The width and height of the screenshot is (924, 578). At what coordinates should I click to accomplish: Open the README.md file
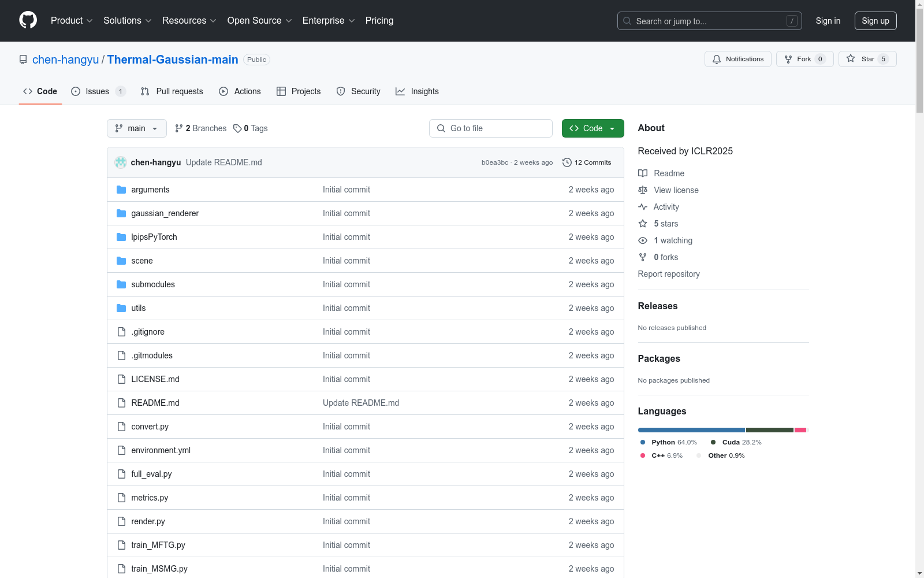155,403
